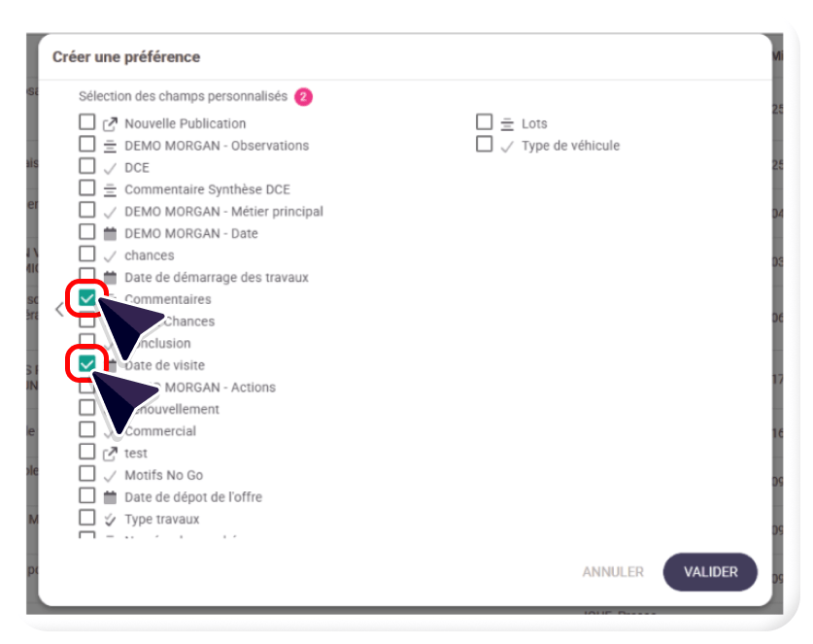The width and height of the screenshot is (813, 644).
Task: Click the double-check icon beside Type travaux
Action: [110, 519]
